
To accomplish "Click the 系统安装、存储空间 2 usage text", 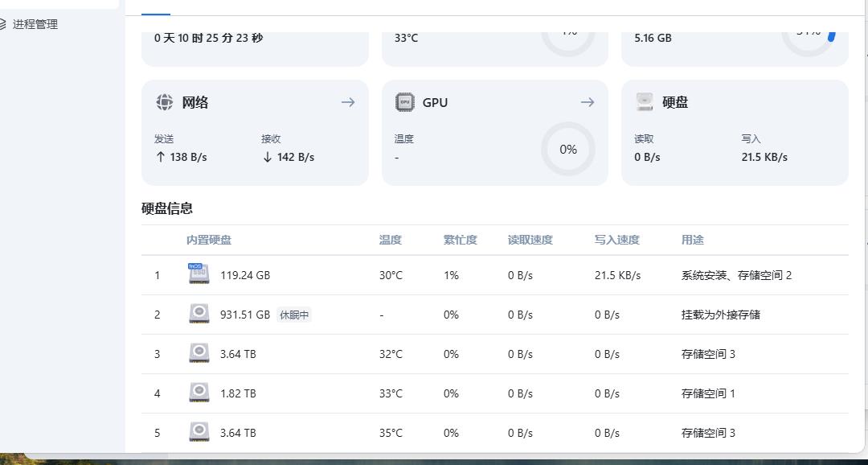I will pyautogui.click(x=736, y=275).
